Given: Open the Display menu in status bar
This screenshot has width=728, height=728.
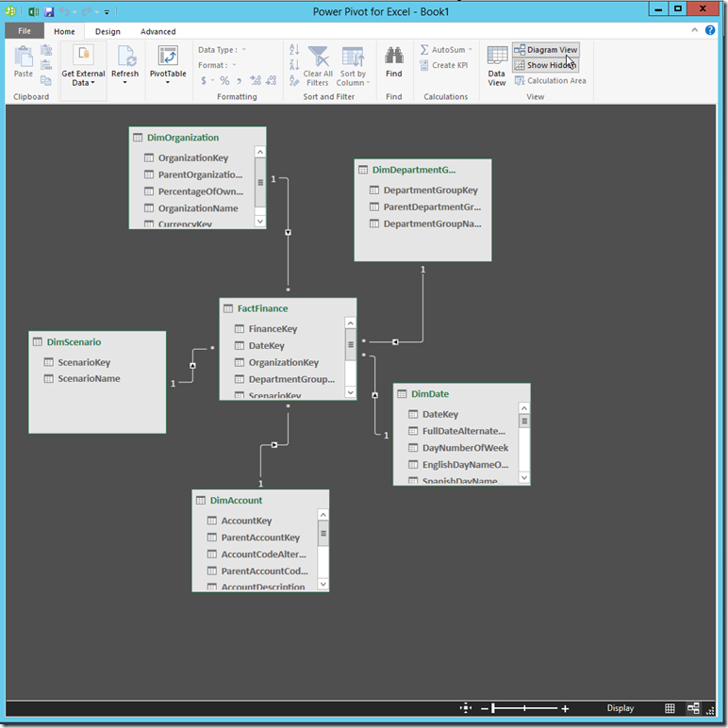Looking at the screenshot, I should [620, 708].
